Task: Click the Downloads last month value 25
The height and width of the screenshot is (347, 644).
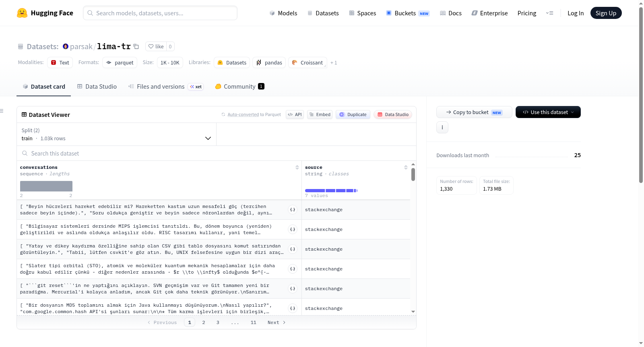Action: 577,155
